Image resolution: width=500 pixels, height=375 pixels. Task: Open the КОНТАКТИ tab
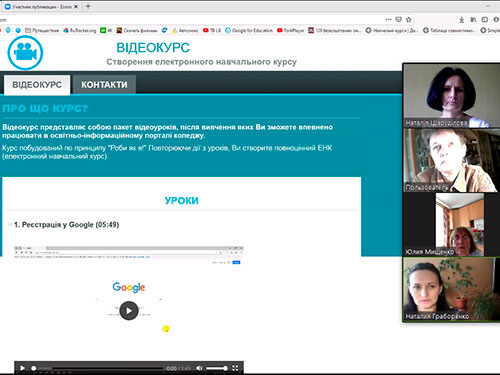pos(104,85)
